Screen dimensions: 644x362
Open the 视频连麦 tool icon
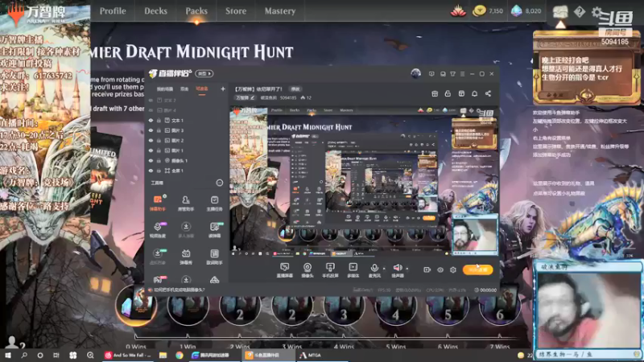tap(158, 230)
